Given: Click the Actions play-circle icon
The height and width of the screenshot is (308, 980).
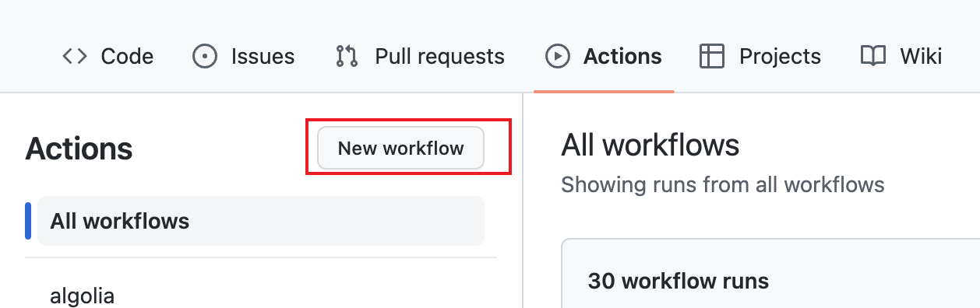Looking at the screenshot, I should pos(557,57).
